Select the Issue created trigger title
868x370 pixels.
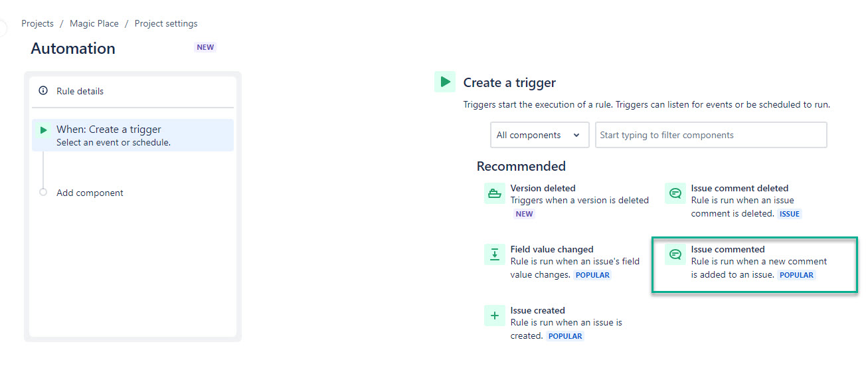(x=537, y=310)
